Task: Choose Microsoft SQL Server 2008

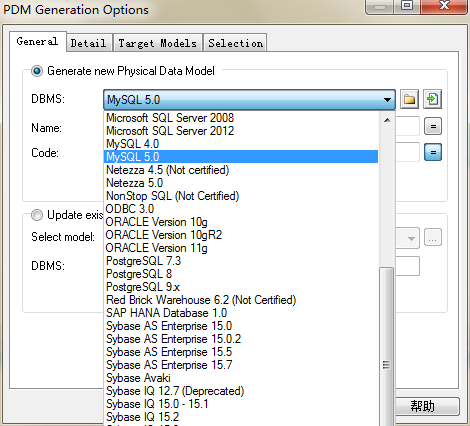Action: coord(241,118)
